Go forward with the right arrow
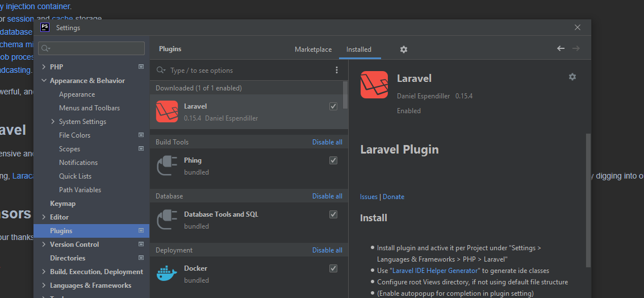This screenshot has width=644, height=298. tap(576, 48)
